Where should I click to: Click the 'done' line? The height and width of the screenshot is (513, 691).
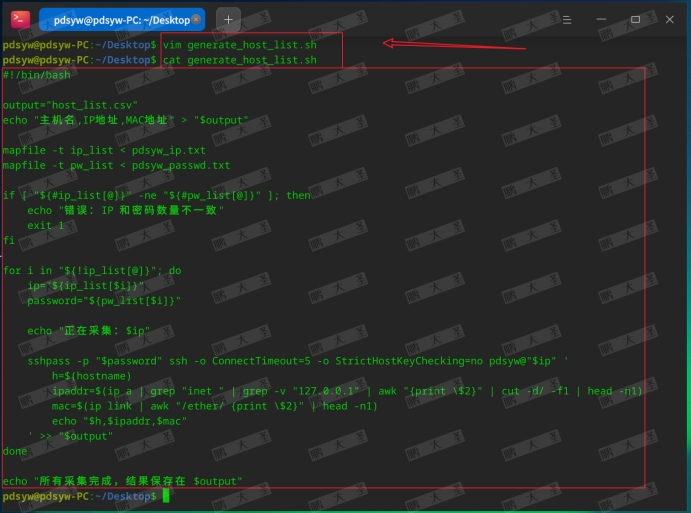tap(15, 451)
